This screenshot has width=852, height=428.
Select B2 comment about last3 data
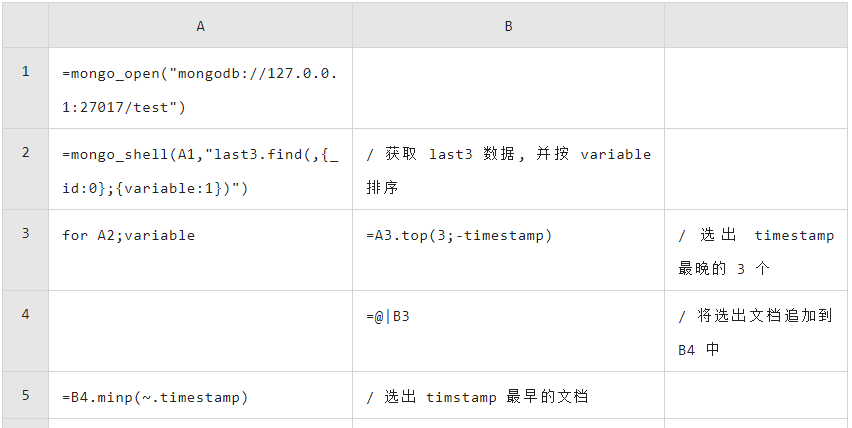pos(508,169)
